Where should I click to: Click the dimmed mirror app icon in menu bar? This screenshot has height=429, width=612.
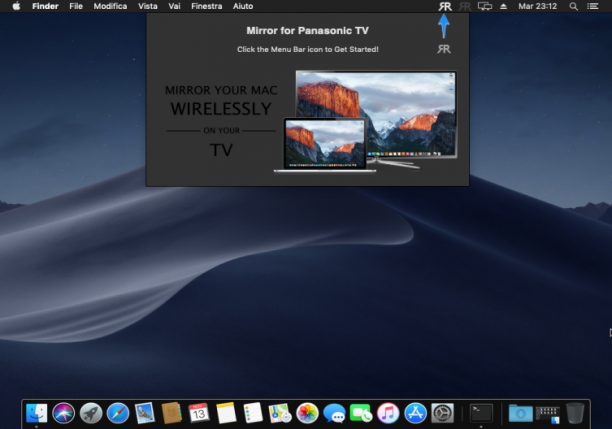[x=464, y=6]
